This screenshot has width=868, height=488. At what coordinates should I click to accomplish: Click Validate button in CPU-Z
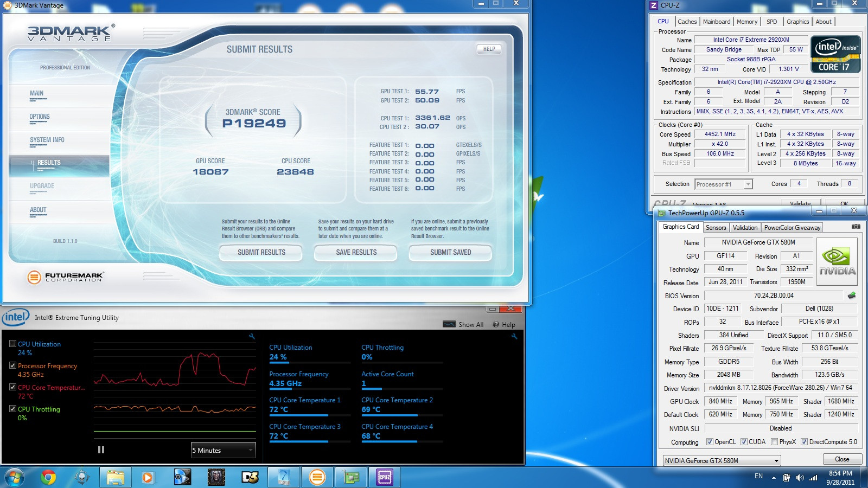coord(801,204)
